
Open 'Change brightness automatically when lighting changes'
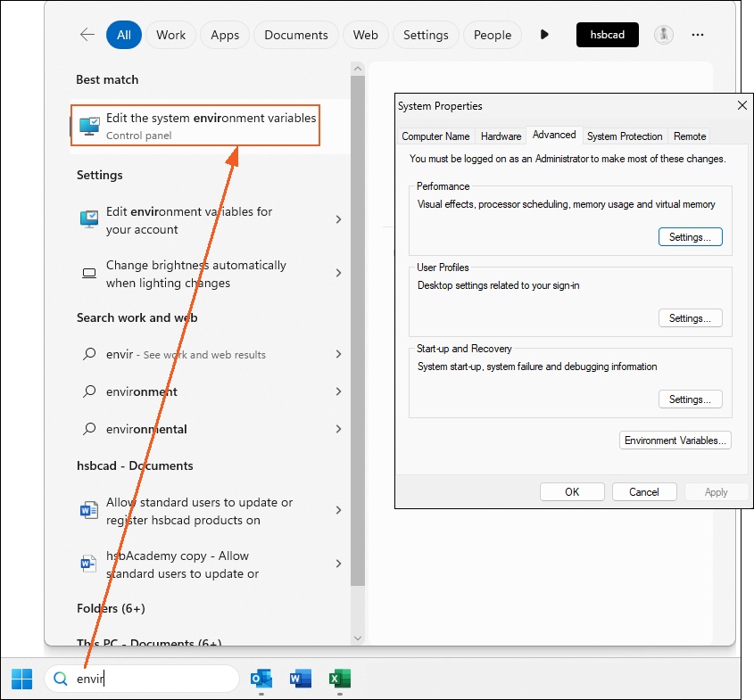[x=211, y=274]
